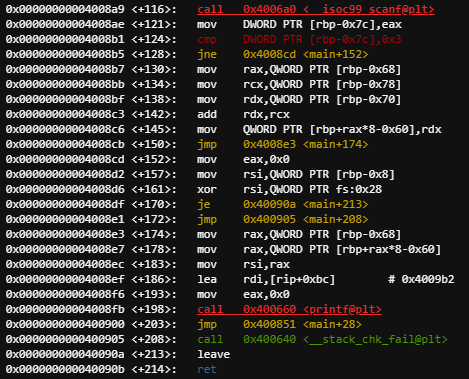Select the blue ret instruction

click(207, 369)
